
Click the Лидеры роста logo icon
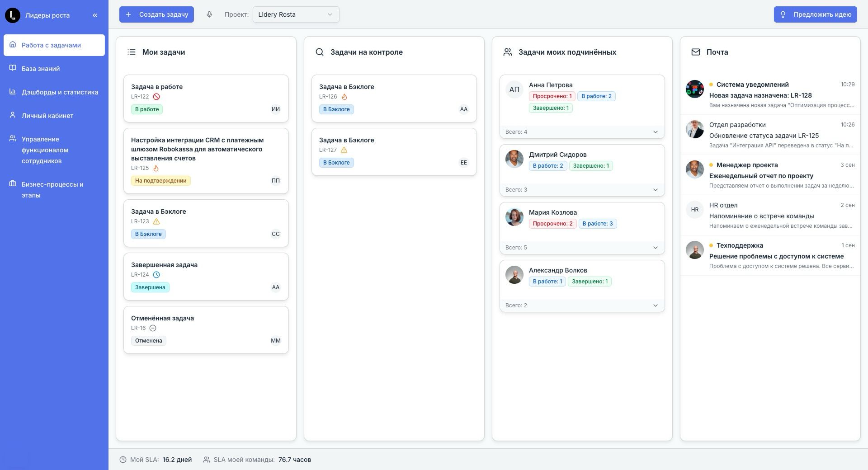[13, 15]
